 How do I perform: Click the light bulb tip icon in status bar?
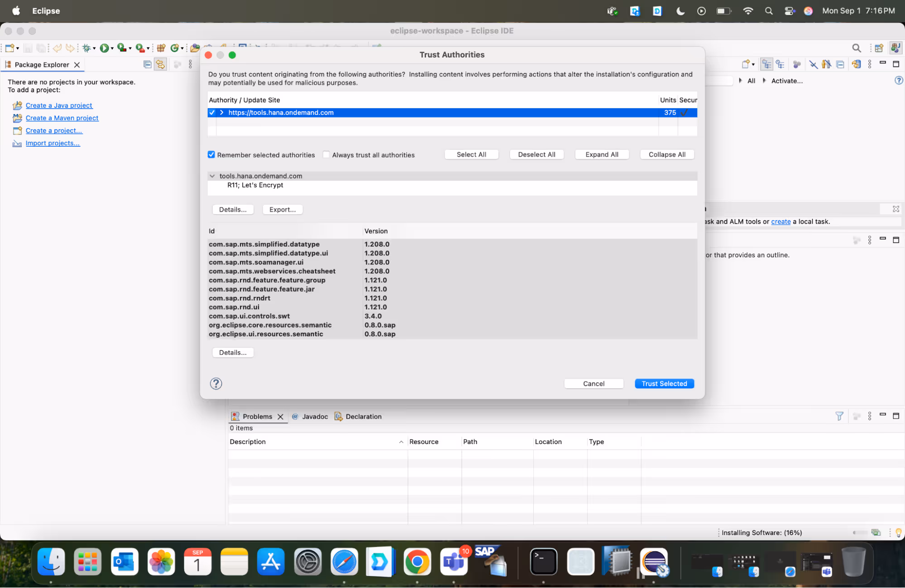(898, 533)
